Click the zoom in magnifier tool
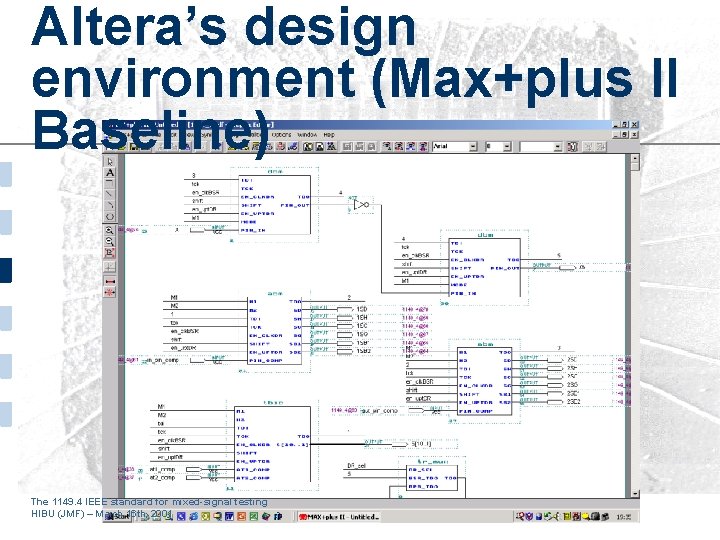Image resolution: width=720 pixels, height=540 pixels. click(110, 231)
